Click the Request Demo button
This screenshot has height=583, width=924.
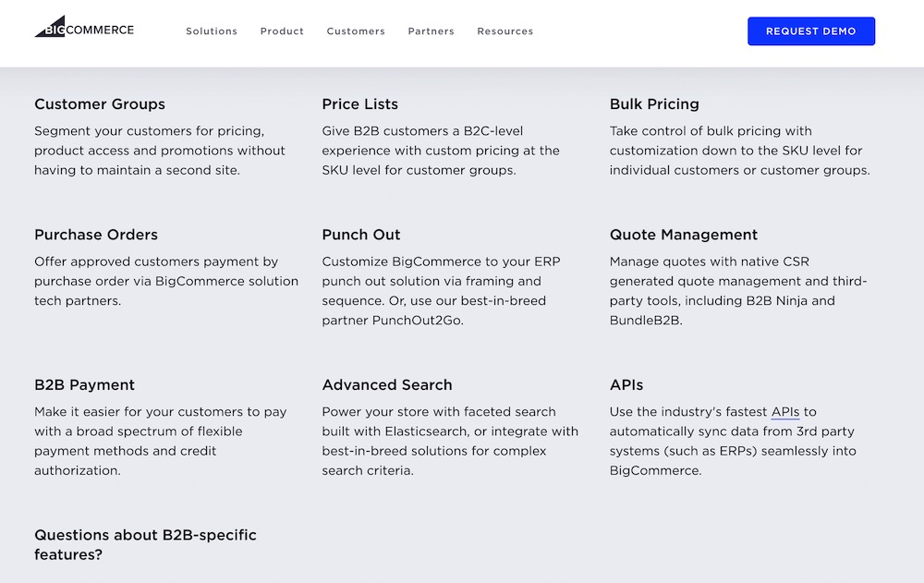click(x=810, y=31)
